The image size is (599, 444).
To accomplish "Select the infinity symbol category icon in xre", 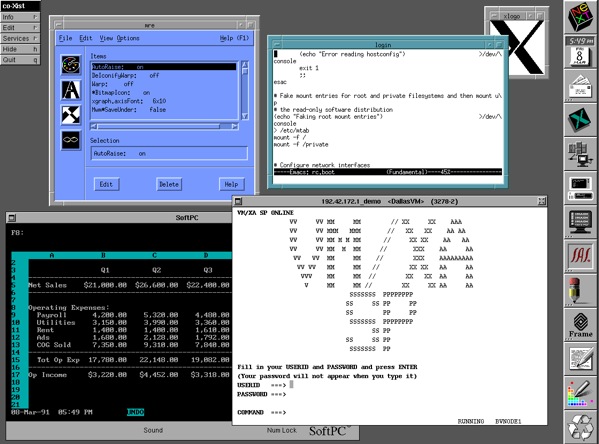I will [x=71, y=140].
